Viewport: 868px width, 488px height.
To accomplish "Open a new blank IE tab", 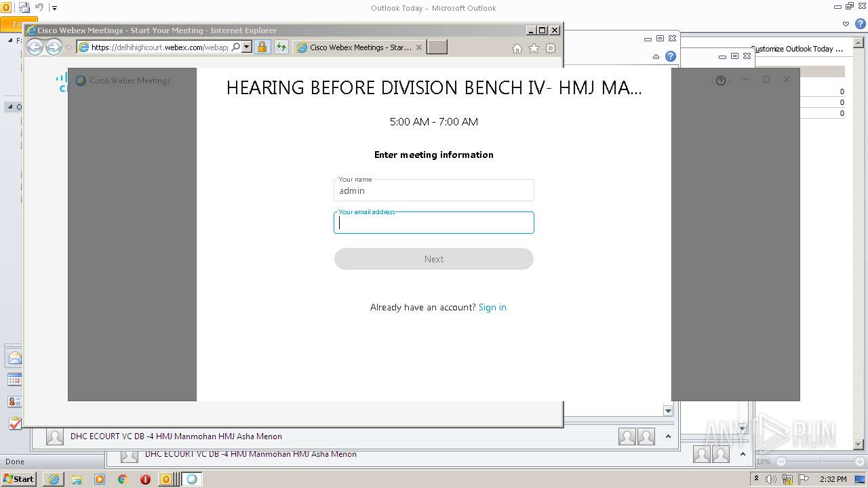I will pos(437,47).
